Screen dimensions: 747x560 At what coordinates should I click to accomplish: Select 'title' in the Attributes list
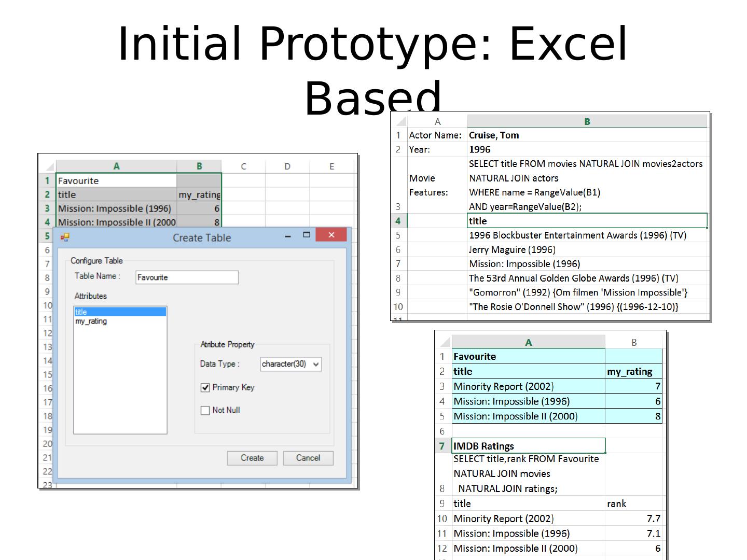click(120, 312)
